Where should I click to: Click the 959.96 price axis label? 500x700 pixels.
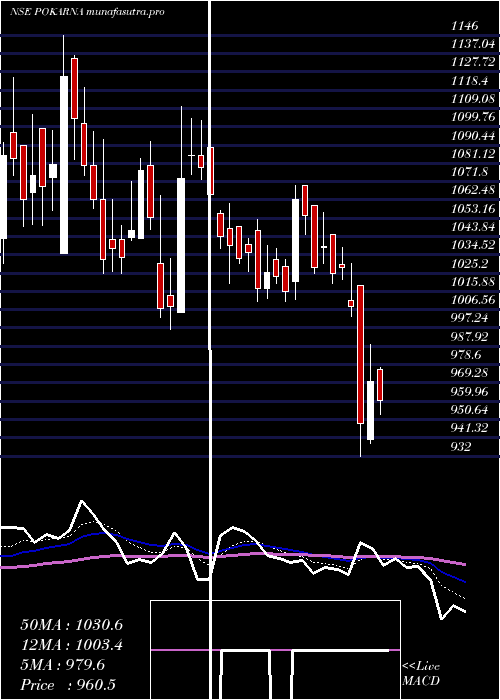coord(470,391)
